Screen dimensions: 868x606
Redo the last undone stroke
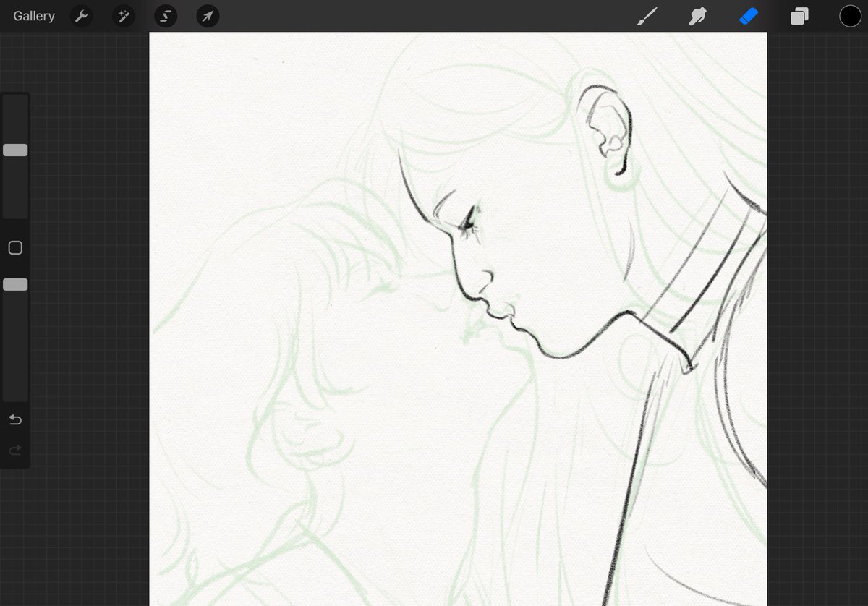coord(15,451)
